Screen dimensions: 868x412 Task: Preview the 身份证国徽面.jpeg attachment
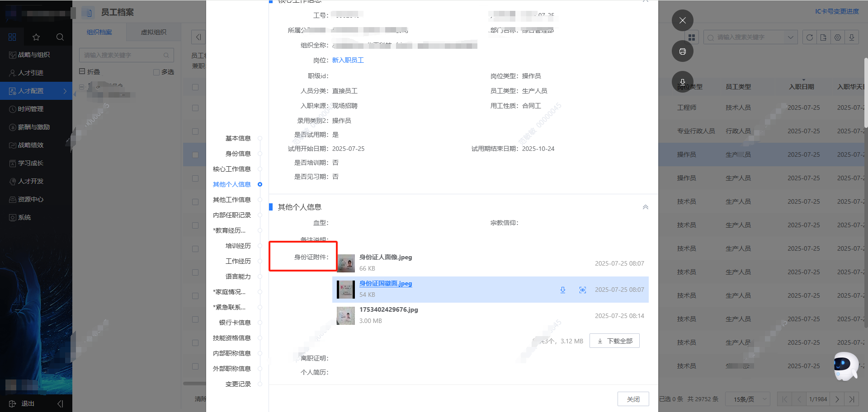tap(583, 290)
